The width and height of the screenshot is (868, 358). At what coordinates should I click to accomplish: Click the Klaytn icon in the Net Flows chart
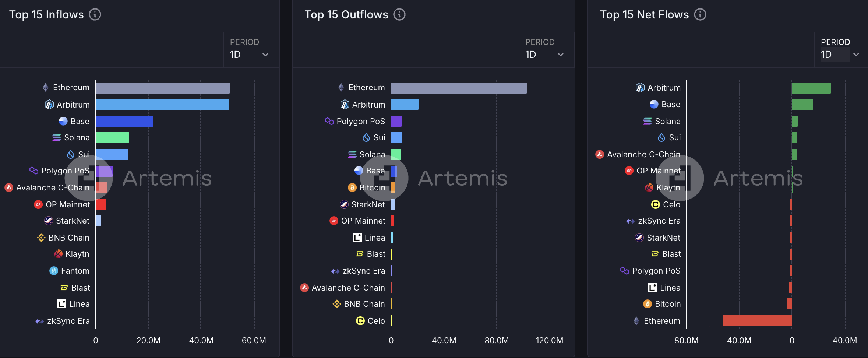(x=649, y=187)
